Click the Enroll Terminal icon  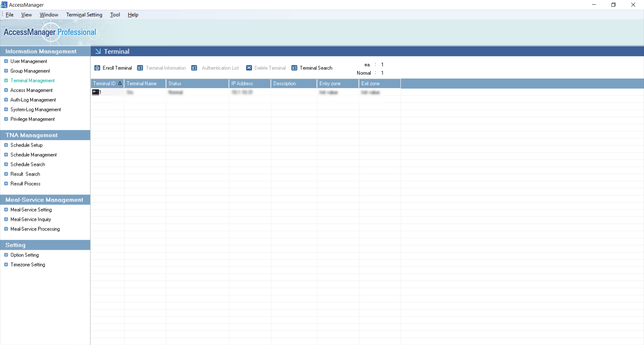click(97, 68)
